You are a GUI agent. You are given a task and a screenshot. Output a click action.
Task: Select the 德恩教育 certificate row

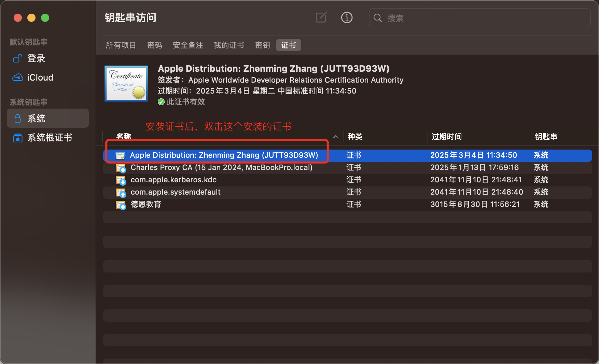348,205
